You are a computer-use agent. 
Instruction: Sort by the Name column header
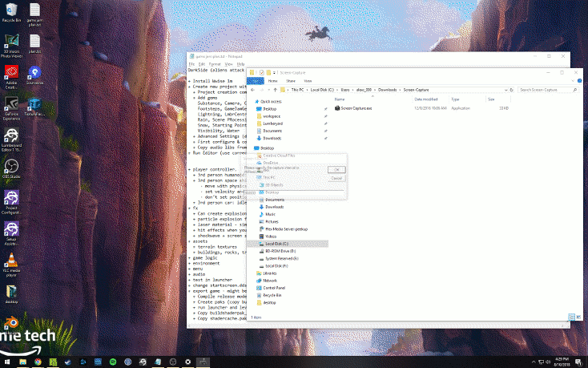click(340, 99)
